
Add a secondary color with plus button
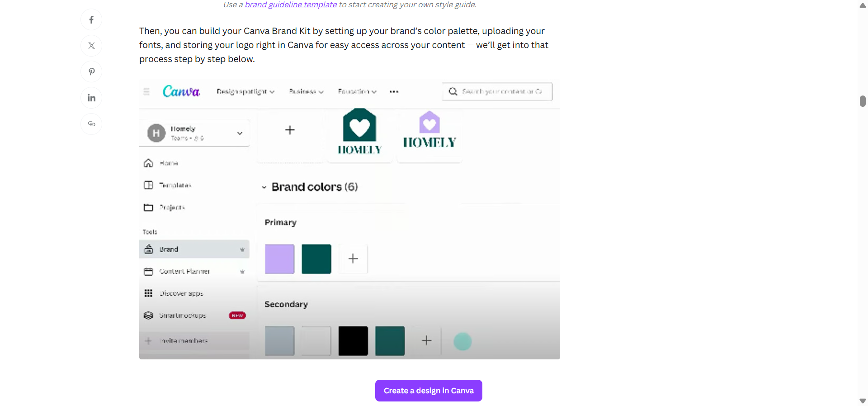pos(426,341)
